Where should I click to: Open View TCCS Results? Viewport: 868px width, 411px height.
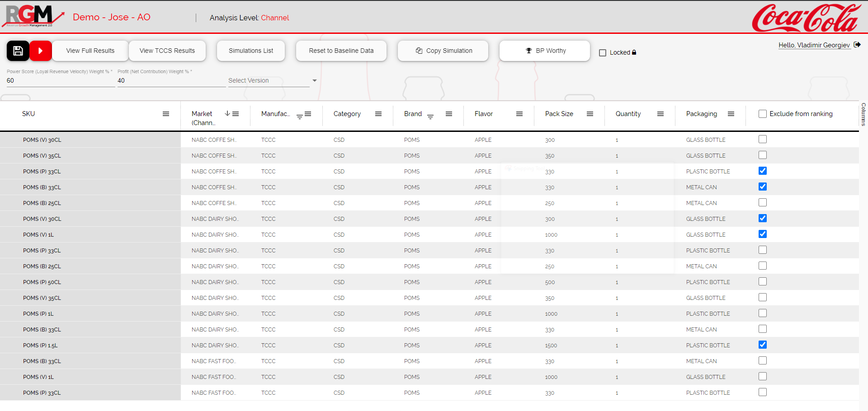(x=167, y=51)
